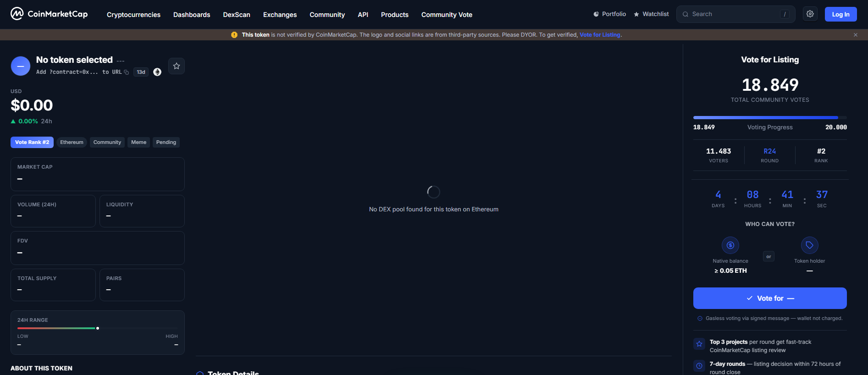Click the Voting Progress bar

[x=770, y=118]
